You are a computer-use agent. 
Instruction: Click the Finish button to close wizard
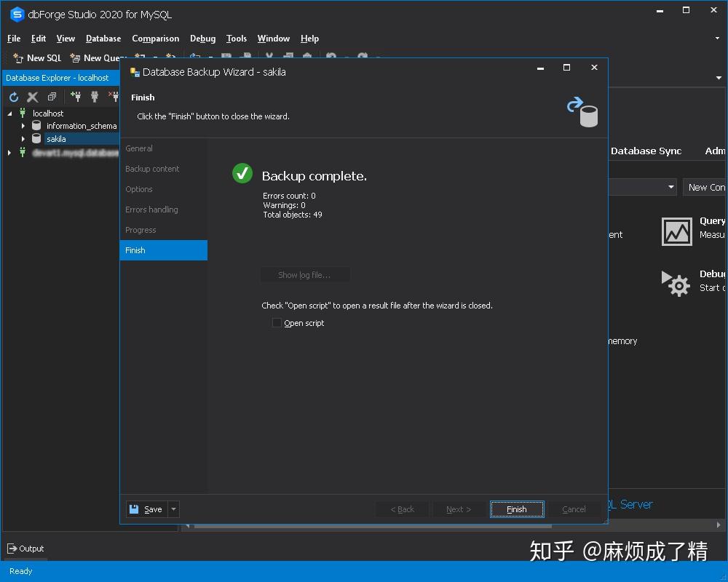[517, 509]
